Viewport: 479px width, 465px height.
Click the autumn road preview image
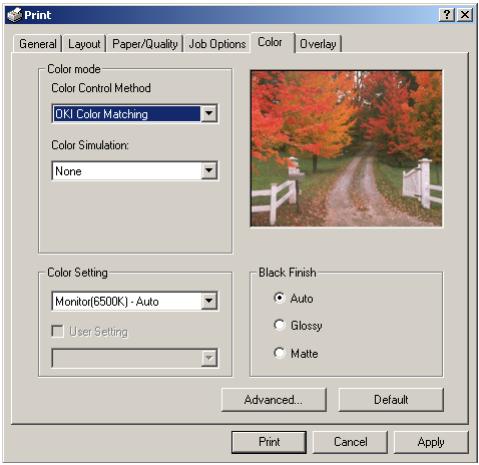pyautogui.click(x=346, y=149)
